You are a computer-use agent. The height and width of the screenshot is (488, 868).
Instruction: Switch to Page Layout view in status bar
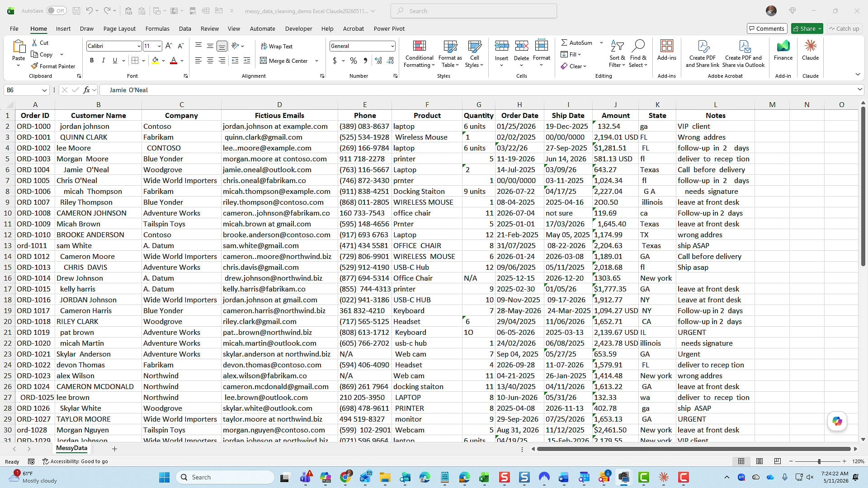[759, 461]
